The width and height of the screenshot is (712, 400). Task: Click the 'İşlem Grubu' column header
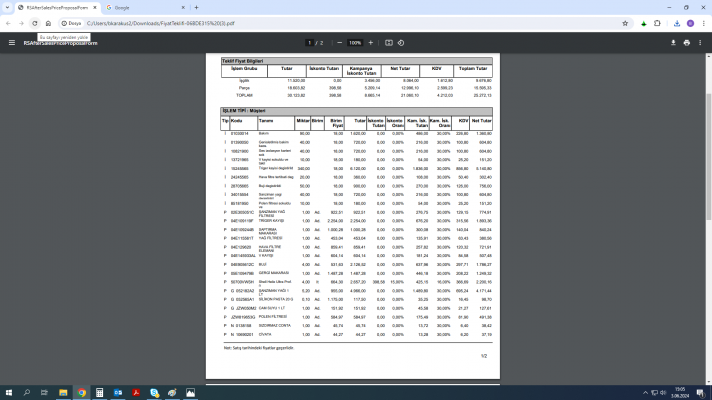tap(244, 69)
